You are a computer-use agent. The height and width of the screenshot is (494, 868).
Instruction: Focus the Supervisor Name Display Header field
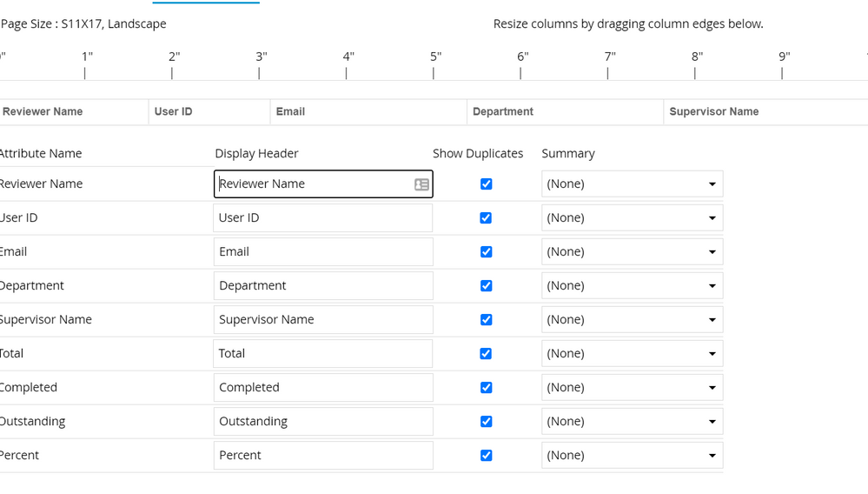[x=323, y=320]
